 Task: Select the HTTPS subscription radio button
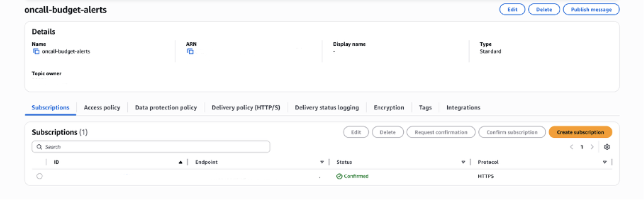click(40, 176)
